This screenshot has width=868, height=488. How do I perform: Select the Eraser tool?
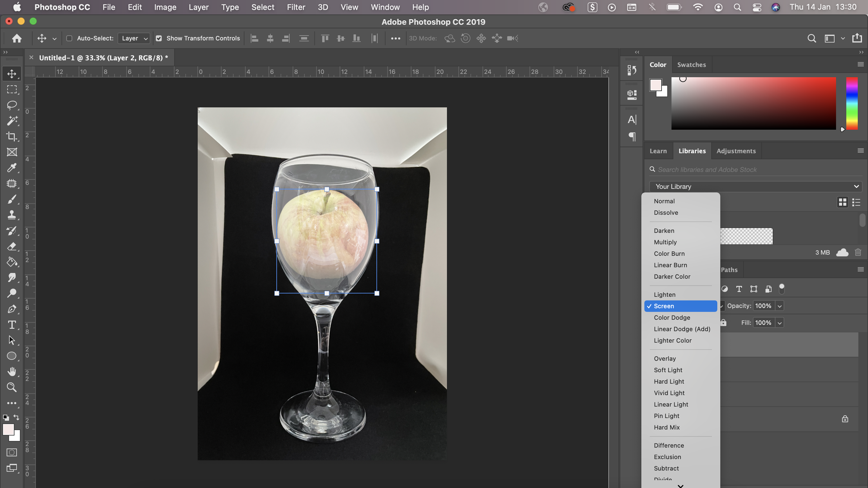12,246
